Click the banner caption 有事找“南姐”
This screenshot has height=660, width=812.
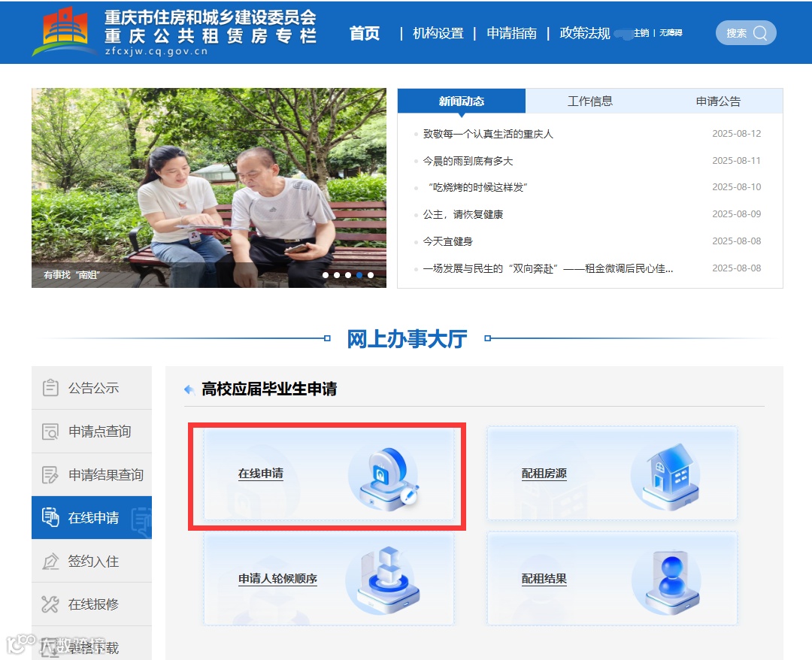pos(72,275)
